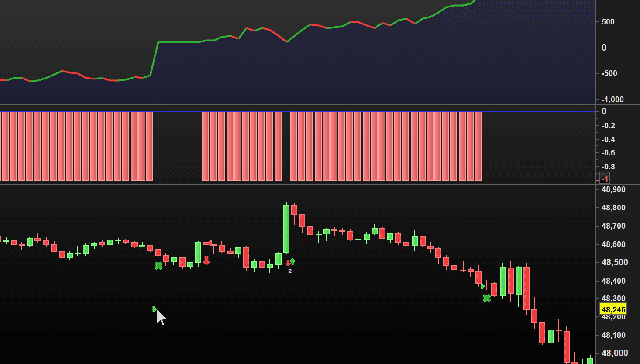
Task: Click the highlighted -1 value on the histogram axis
Action: pyautogui.click(x=605, y=179)
